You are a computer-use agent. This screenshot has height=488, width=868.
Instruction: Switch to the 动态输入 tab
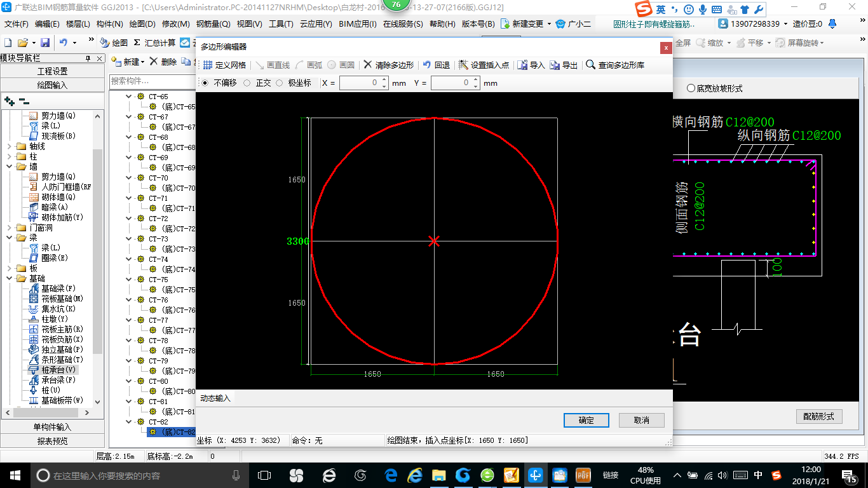(215, 398)
